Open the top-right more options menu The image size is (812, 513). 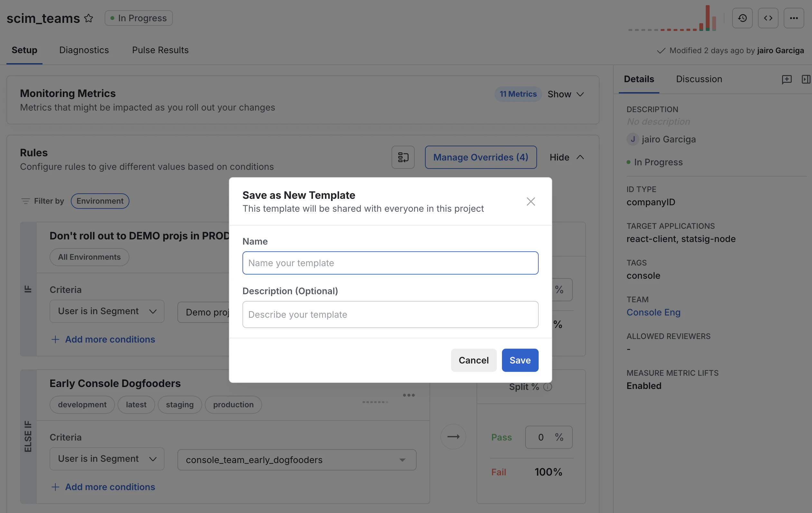click(x=793, y=18)
